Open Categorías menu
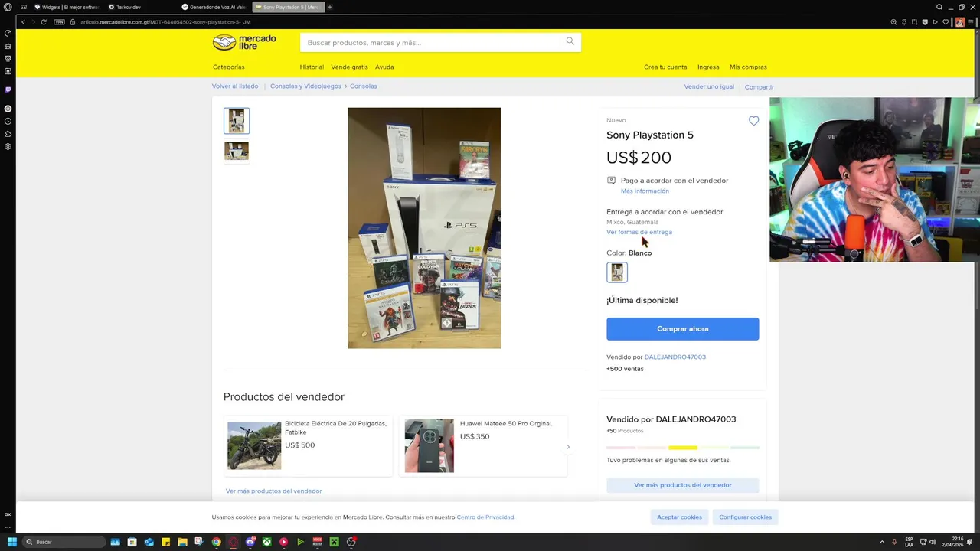980x551 pixels. (x=229, y=67)
